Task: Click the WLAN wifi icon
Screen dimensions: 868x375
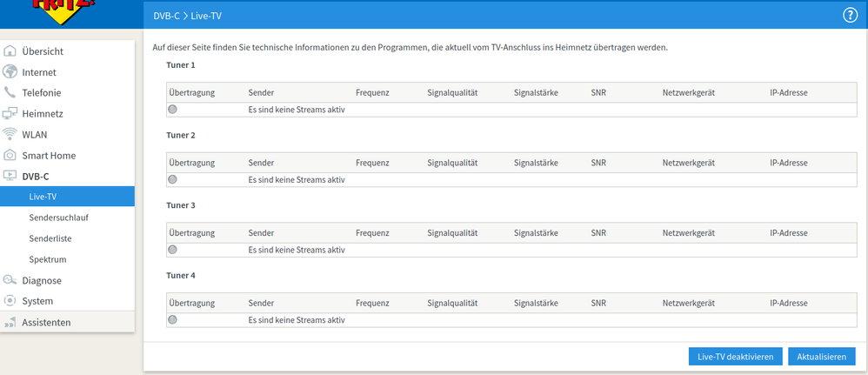Action: (x=10, y=134)
